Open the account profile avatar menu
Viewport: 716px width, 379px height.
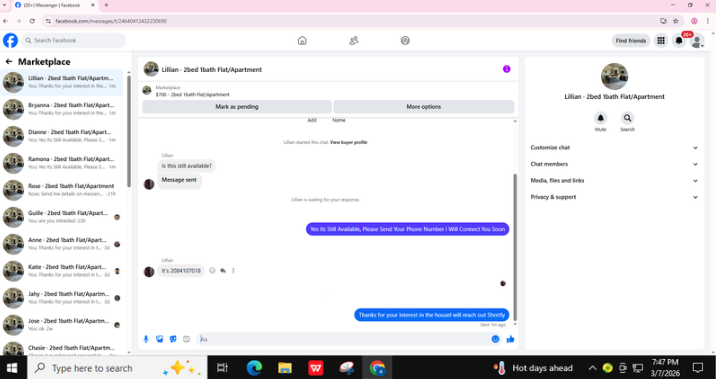tap(697, 41)
